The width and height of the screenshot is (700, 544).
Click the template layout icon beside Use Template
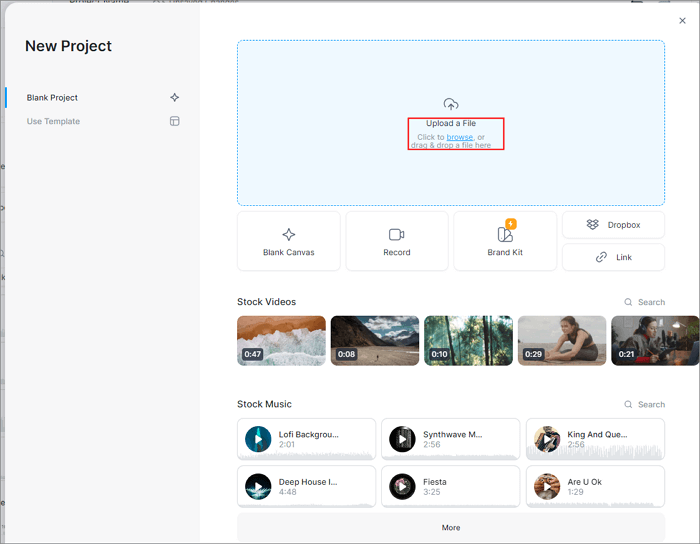point(175,121)
